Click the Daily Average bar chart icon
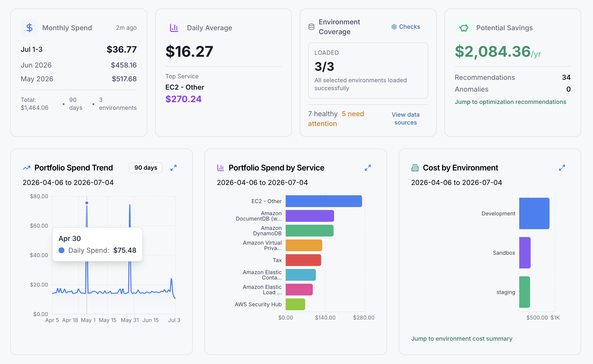593x364 pixels. tap(174, 28)
